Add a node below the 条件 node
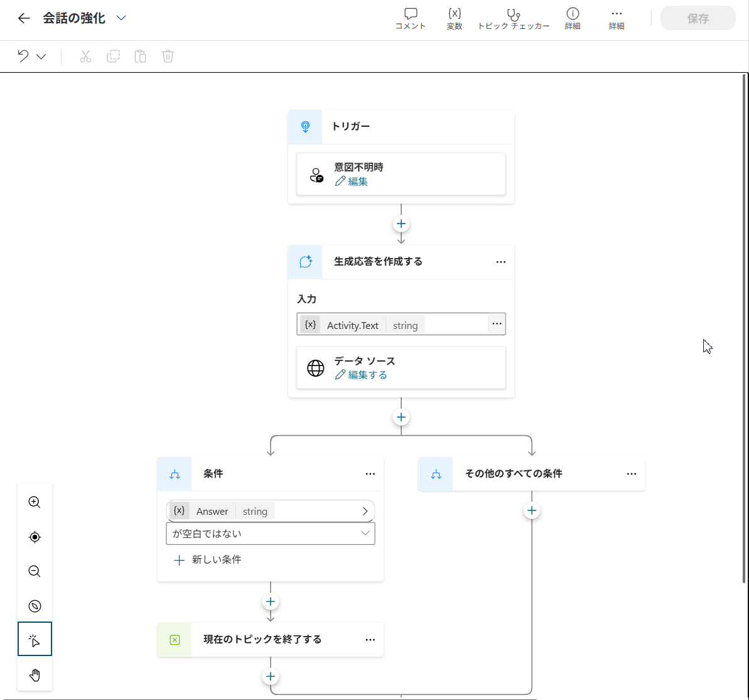 click(x=271, y=601)
